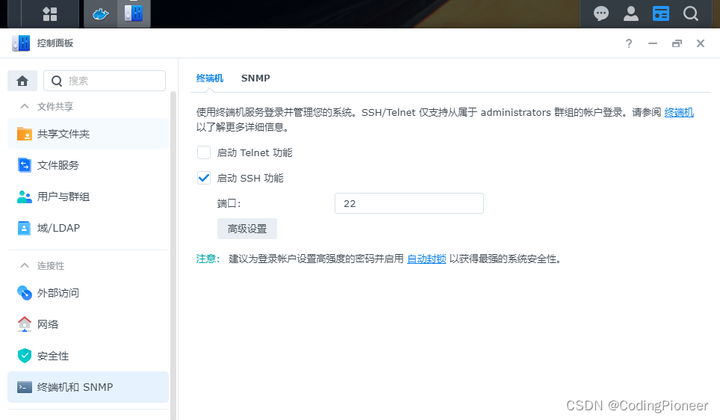Select 域/LDAP label in sidebar

coord(58,228)
